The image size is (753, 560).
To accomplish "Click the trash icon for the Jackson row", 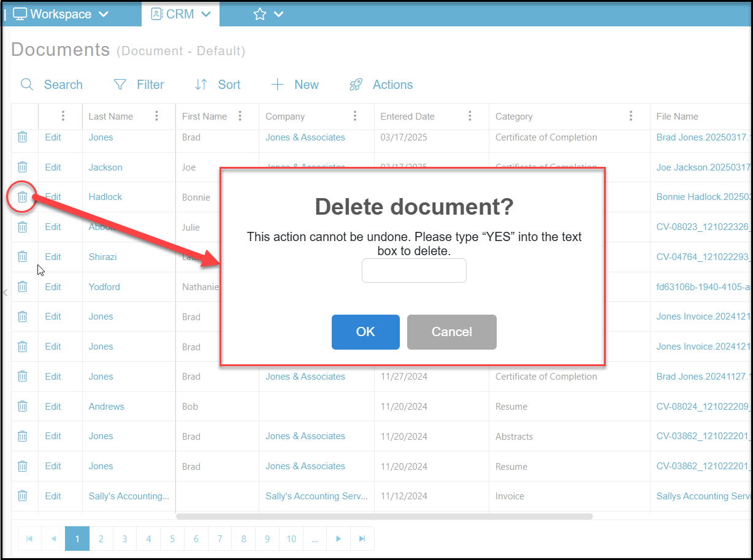I will pyautogui.click(x=22, y=167).
